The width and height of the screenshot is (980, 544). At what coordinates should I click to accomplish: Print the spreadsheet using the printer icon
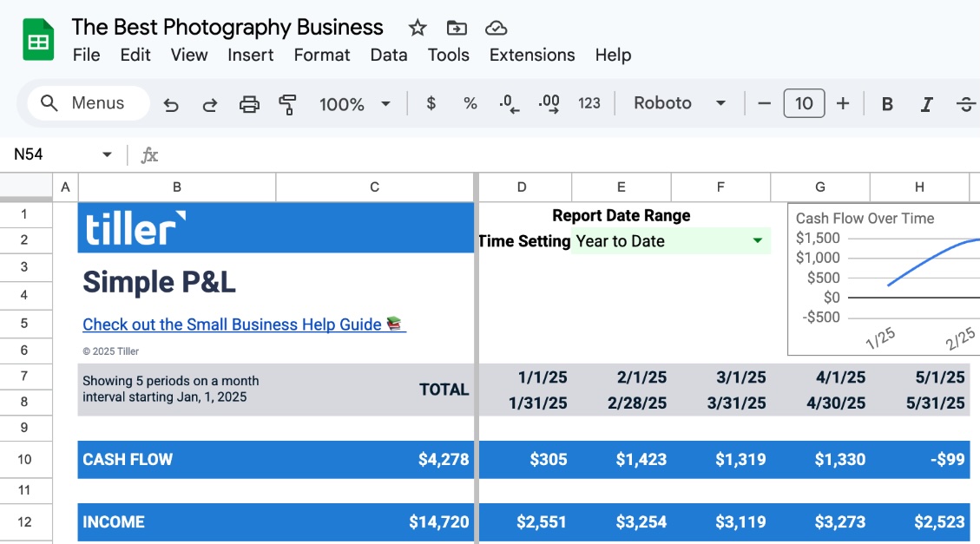(x=249, y=103)
